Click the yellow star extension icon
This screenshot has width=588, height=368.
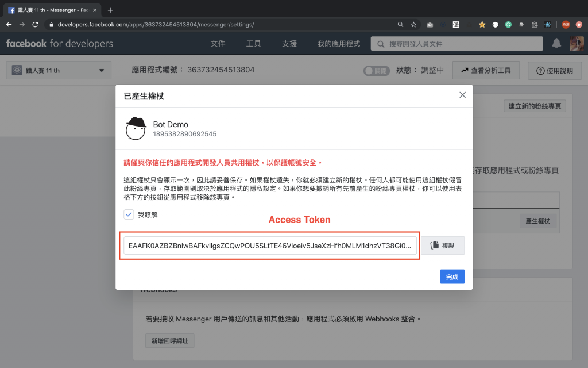tap(482, 24)
